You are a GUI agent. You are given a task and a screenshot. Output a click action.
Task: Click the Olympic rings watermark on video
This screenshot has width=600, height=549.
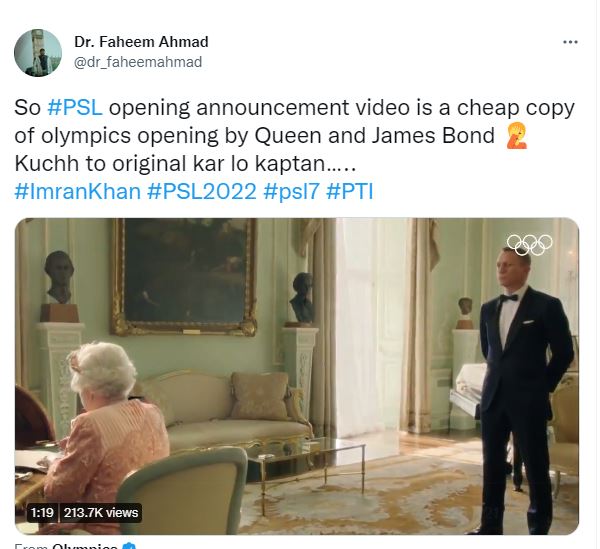click(530, 244)
